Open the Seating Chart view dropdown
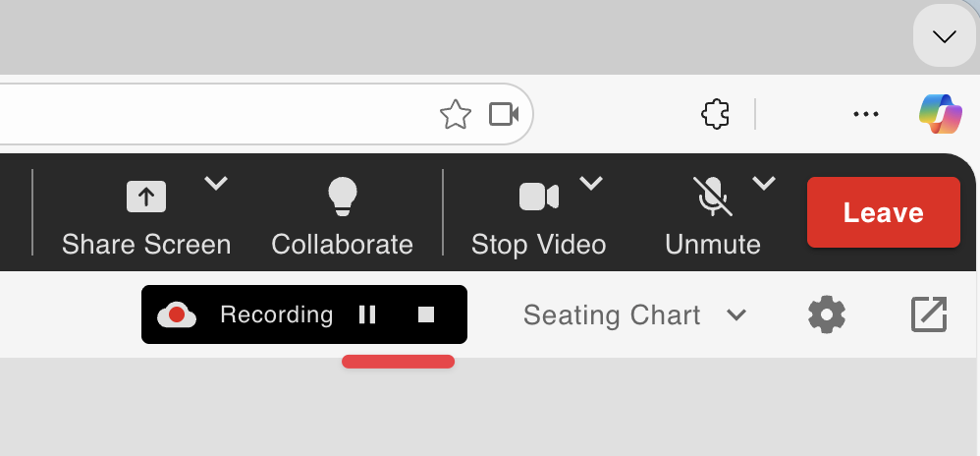The width and height of the screenshot is (980, 456). tap(634, 315)
